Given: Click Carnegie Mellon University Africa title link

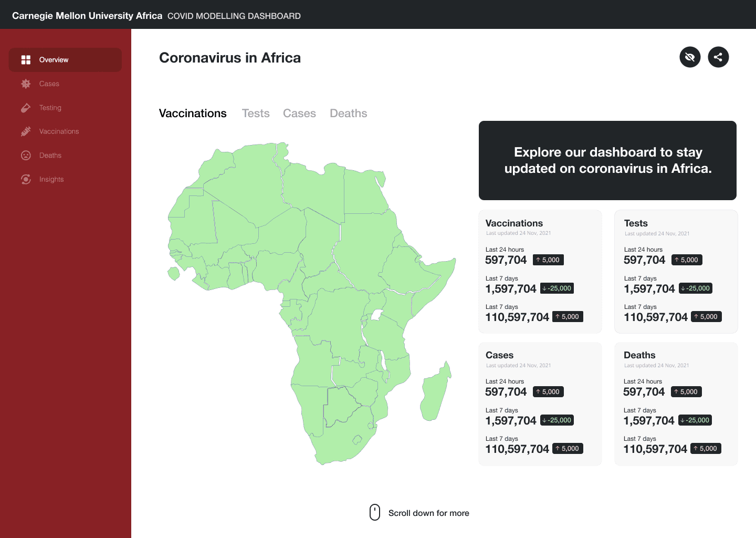Looking at the screenshot, I should 87,16.
